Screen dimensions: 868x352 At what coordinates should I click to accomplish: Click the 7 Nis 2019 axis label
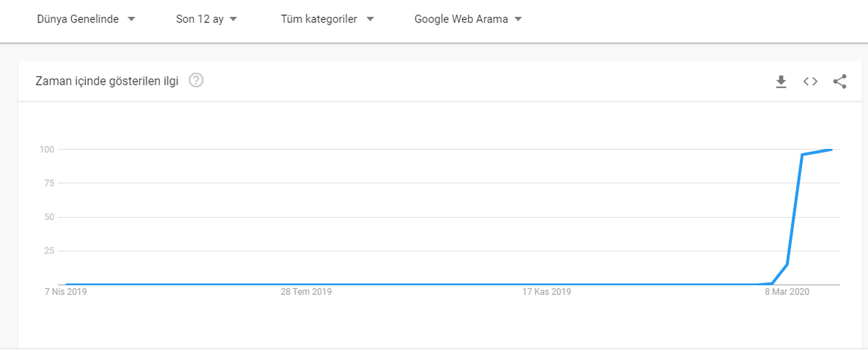click(65, 292)
